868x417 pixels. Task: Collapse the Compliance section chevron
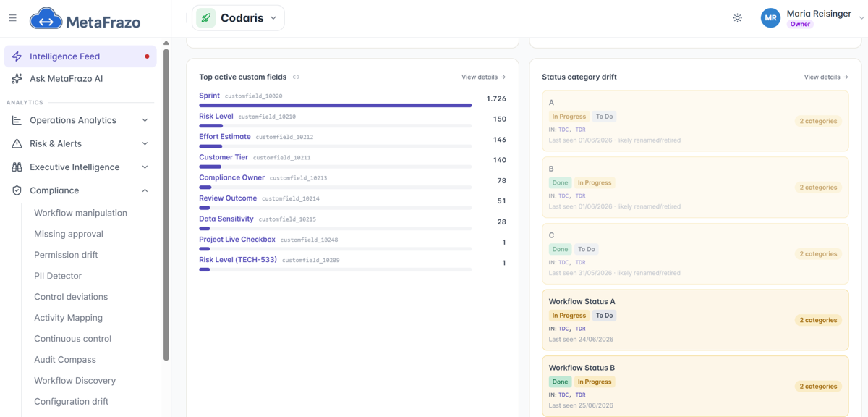[145, 190]
